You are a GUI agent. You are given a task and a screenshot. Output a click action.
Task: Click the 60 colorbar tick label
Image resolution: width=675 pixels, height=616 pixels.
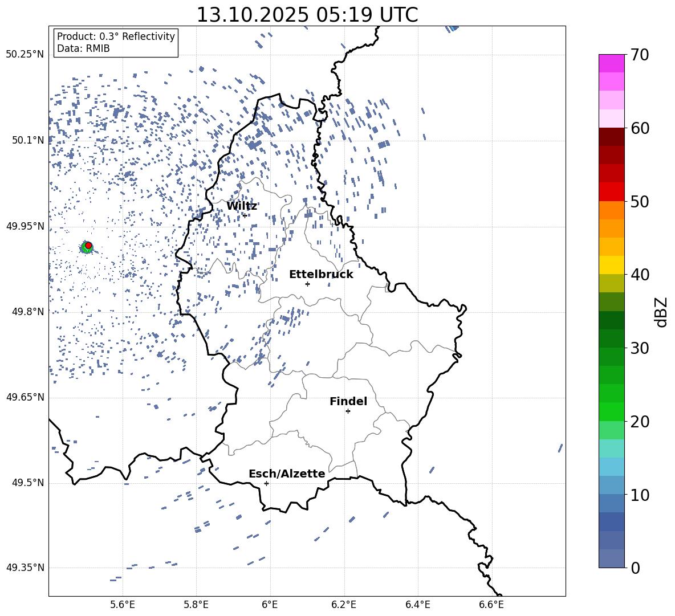[x=640, y=128]
